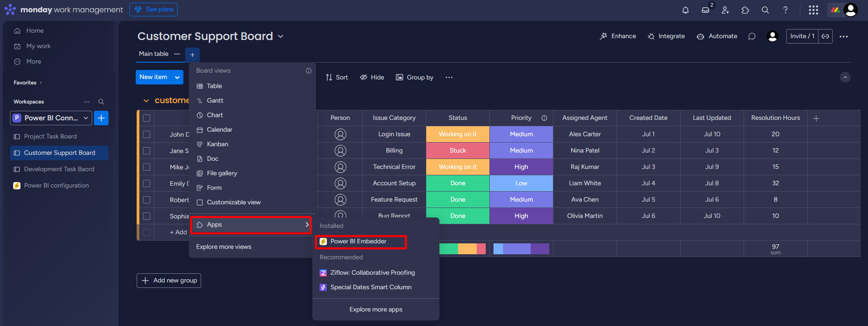This screenshot has height=326, width=868.
Task: Expand the Favorites section
Action: (x=28, y=83)
